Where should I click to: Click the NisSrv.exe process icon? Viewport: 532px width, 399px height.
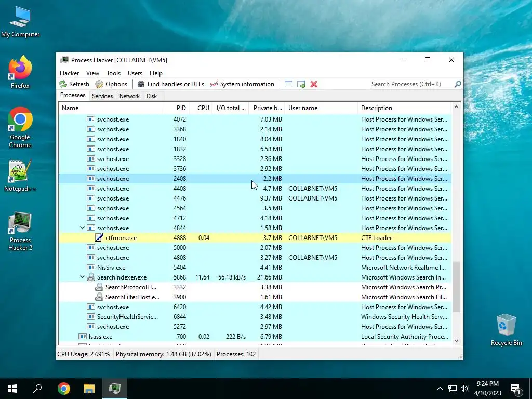(90, 268)
